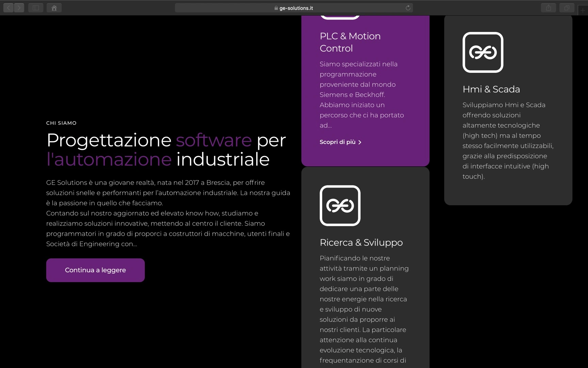Click the 'Siamo specializzati nella programmazione' description
Screen dimensions: 588x368
point(362,95)
